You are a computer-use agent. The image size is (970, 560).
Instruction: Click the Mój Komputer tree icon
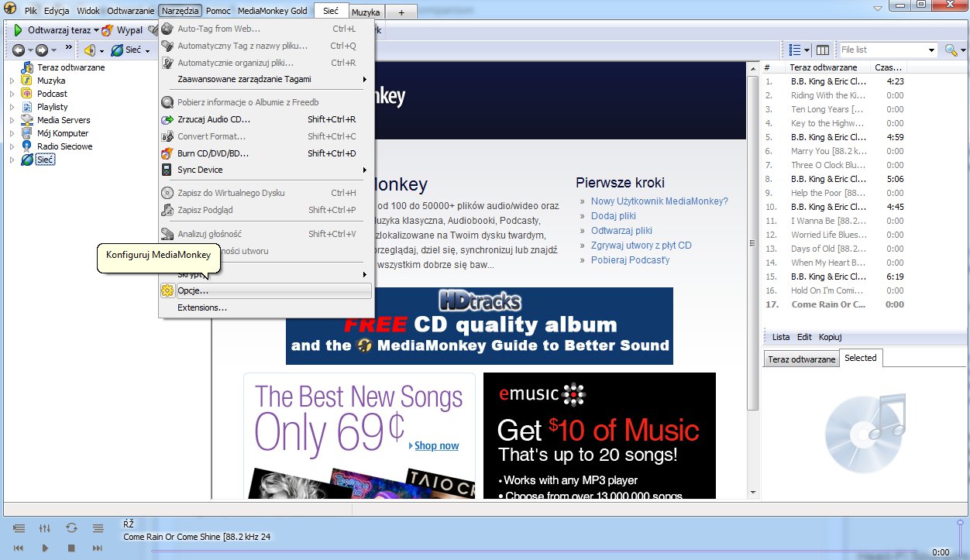click(27, 133)
